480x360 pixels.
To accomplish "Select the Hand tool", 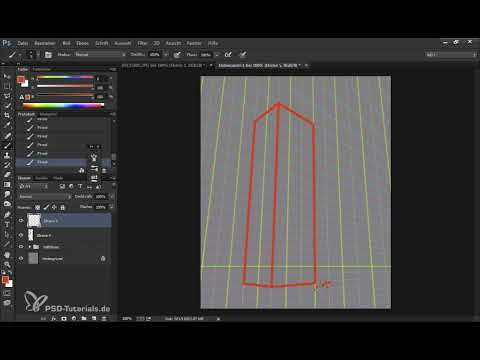I will 7,255.
